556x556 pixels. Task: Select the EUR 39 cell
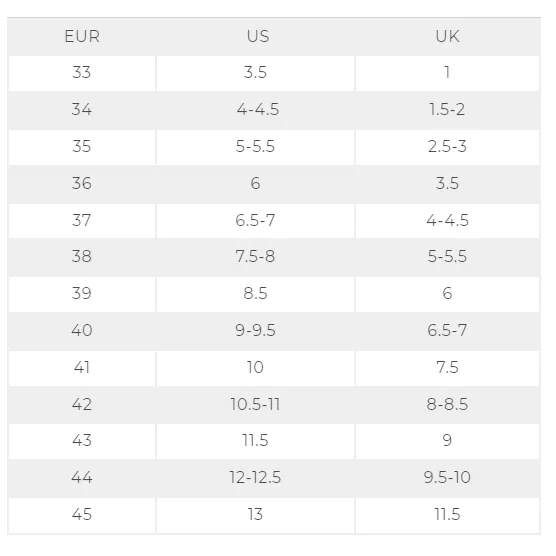tap(82, 294)
